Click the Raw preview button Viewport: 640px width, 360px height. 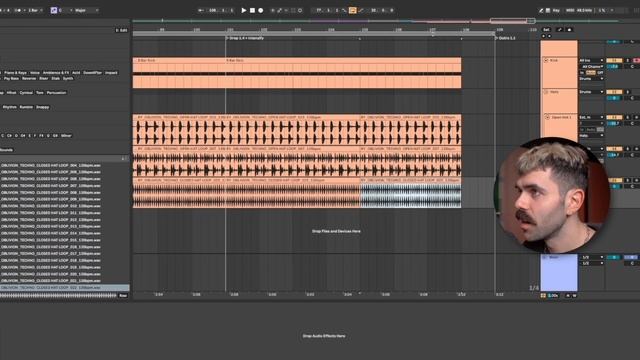coord(123,296)
